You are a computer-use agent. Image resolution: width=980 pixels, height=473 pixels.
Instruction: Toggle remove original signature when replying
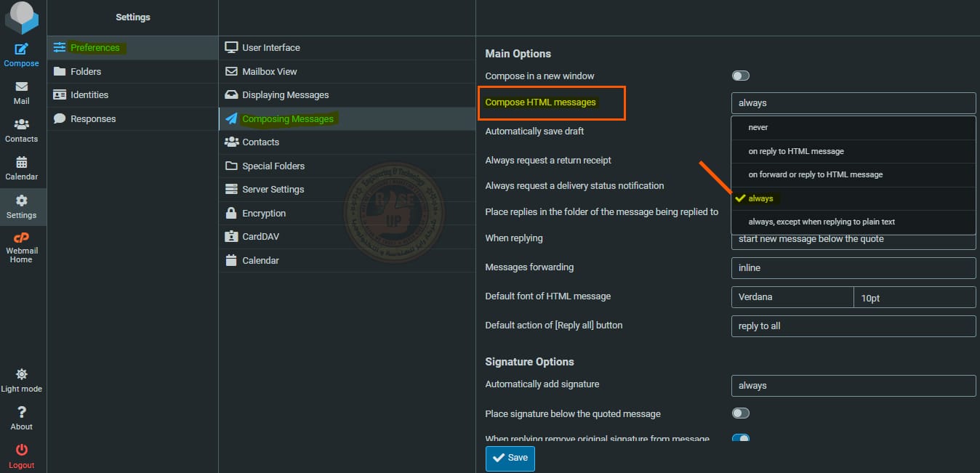740,437
